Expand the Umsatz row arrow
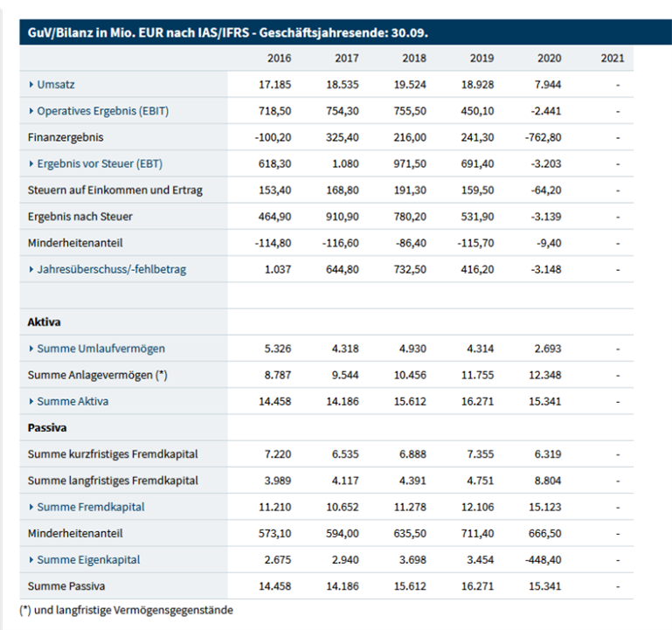 tap(31, 85)
